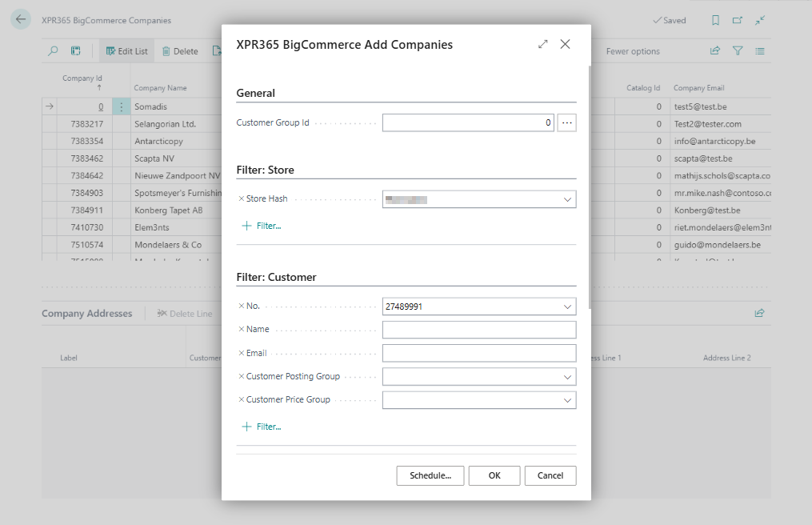Screen dimensions: 812x525
Task: Click the Email filter input
Action: pyautogui.click(x=479, y=353)
